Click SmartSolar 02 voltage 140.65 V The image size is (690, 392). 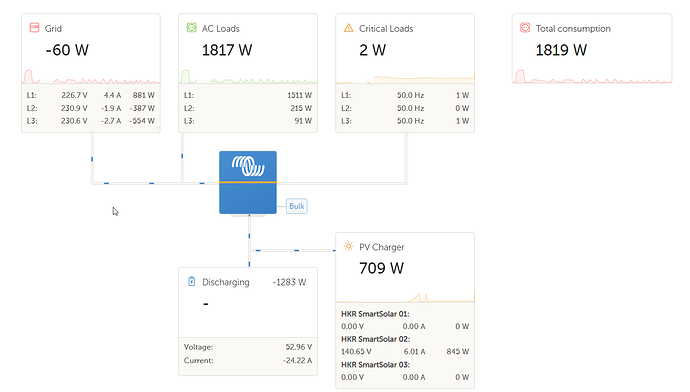click(356, 352)
